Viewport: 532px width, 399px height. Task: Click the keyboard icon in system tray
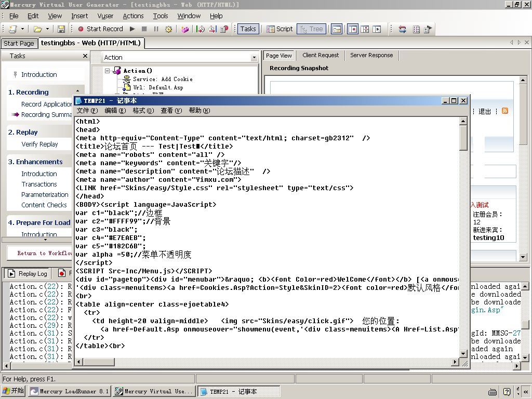tap(493, 392)
